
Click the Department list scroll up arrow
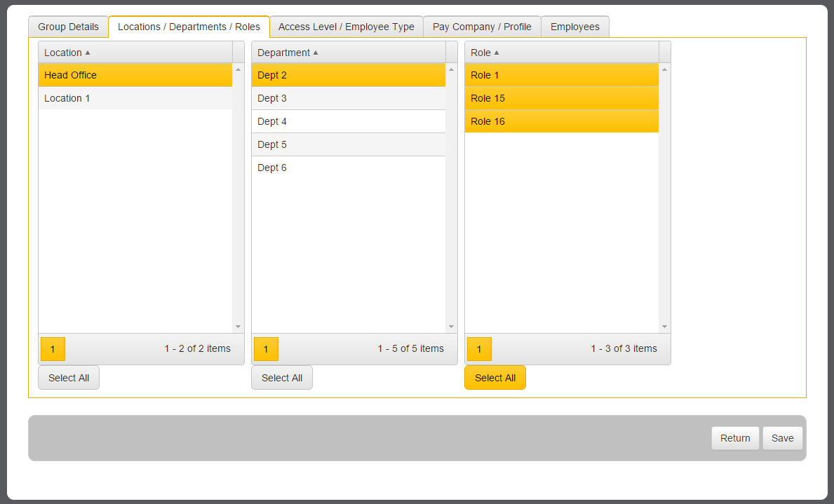coord(452,69)
